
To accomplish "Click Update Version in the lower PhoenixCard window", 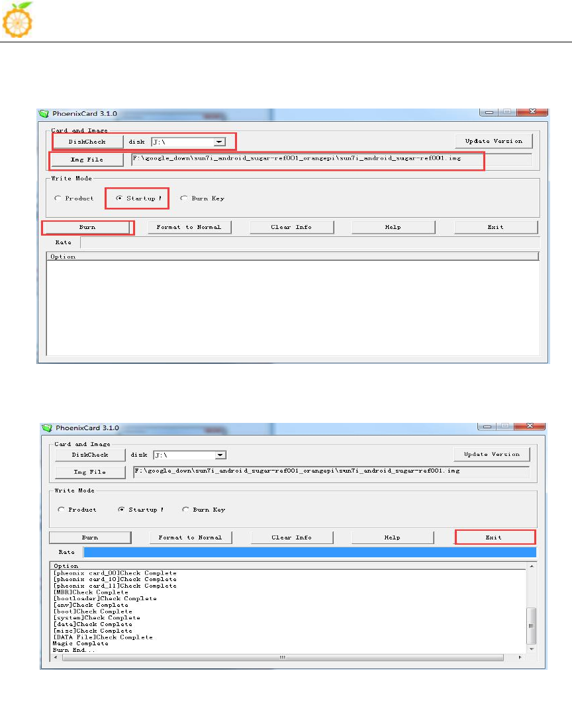I will tap(492, 454).
